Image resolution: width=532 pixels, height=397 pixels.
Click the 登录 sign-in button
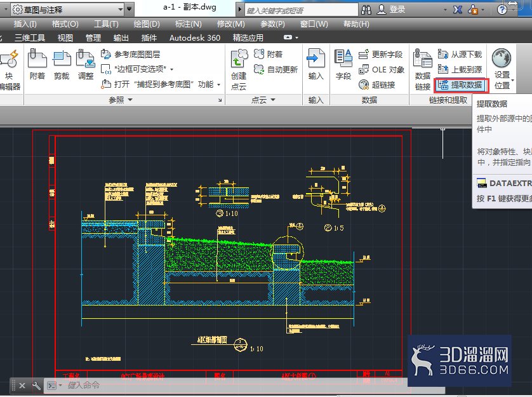[x=391, y=10]
